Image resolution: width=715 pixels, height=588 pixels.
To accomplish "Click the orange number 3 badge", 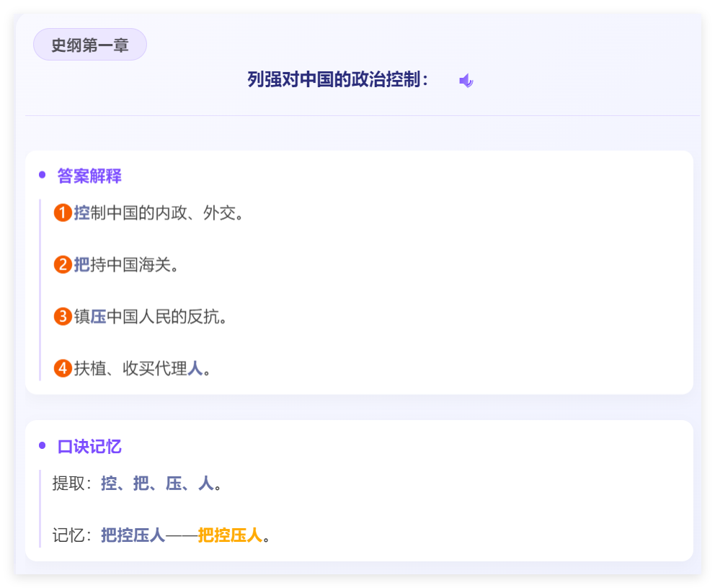I will coord(63,316).
